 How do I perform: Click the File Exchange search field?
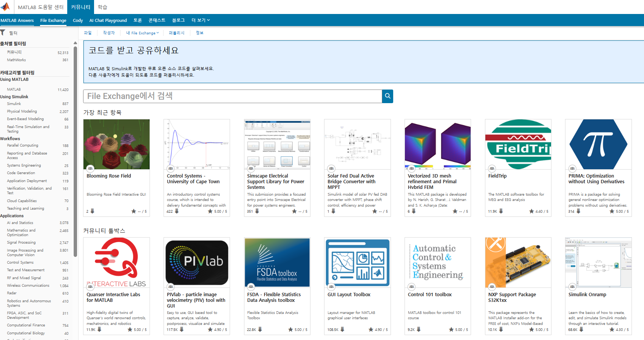click(232, 96)
